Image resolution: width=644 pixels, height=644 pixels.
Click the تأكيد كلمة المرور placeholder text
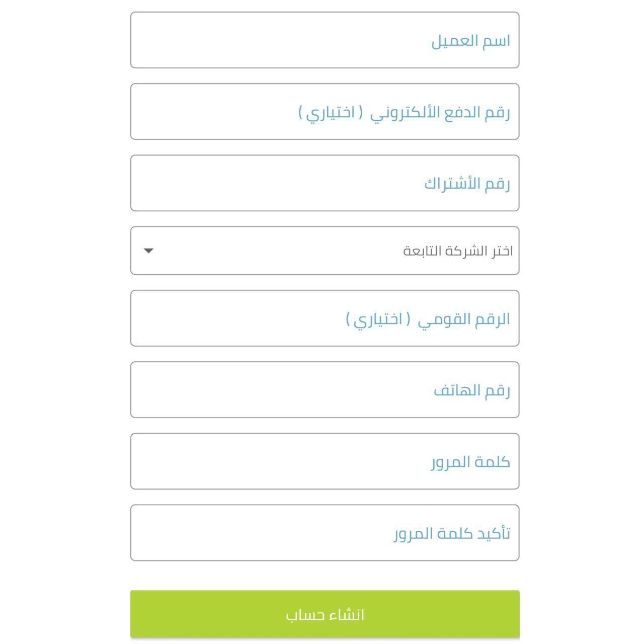click(452, 533)
